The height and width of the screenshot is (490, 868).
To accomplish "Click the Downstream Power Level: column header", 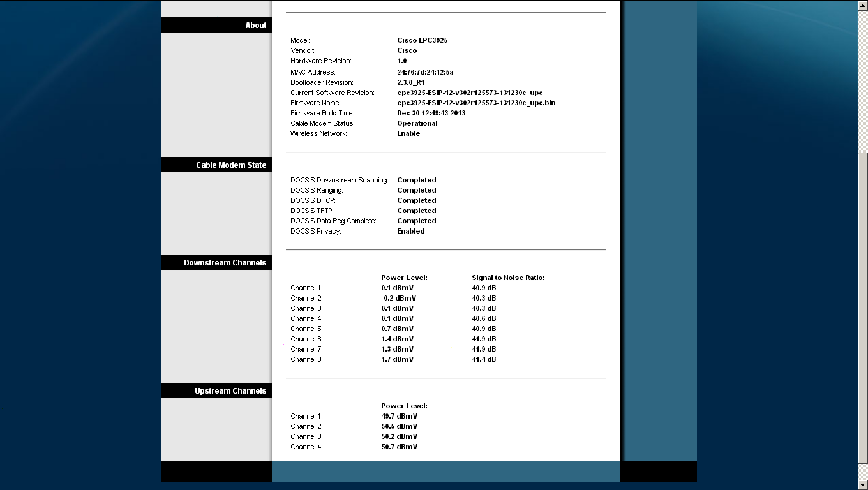I will click(x=404, y=278).
